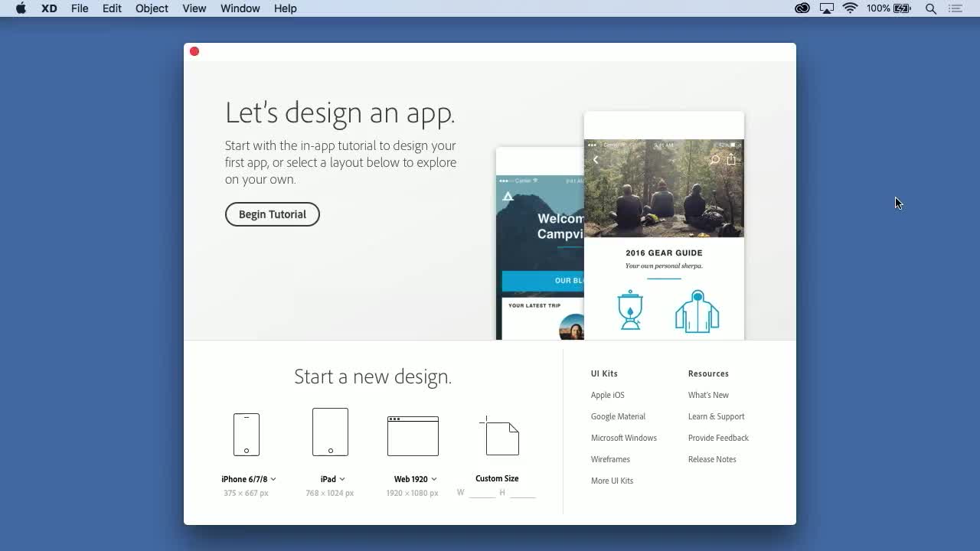Open the File menu

[79, 8]
